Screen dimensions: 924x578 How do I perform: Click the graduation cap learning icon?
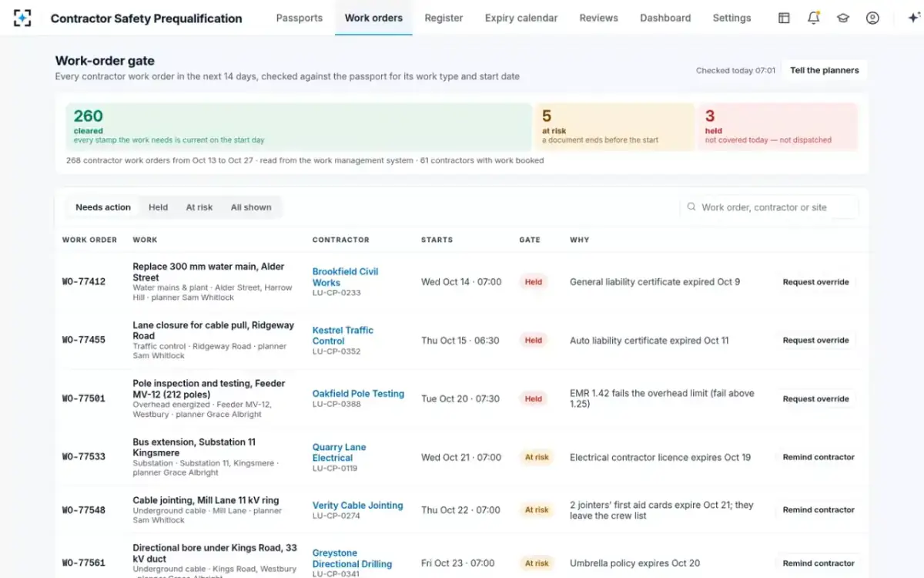click(x=843, y=18)
